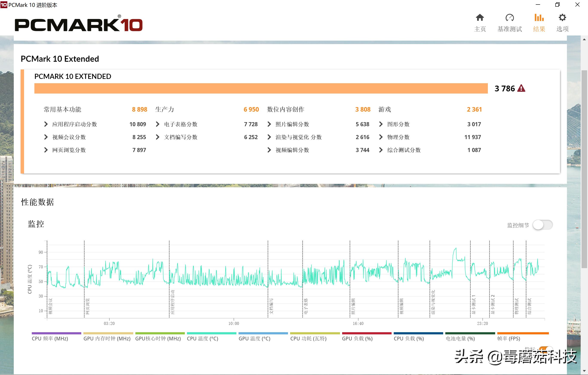Click the PCMARK 10 logo
Screen dimensions: 588x375
tap(79, 25)
